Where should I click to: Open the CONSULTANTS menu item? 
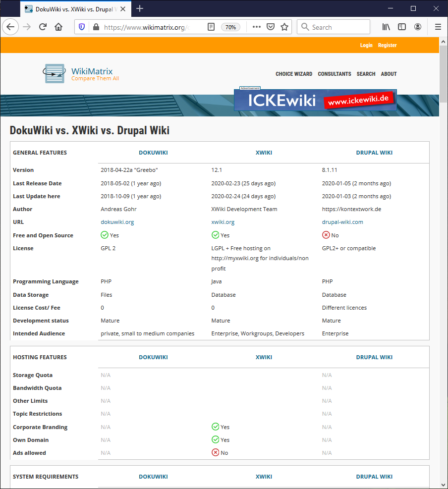tap(335, 74)
